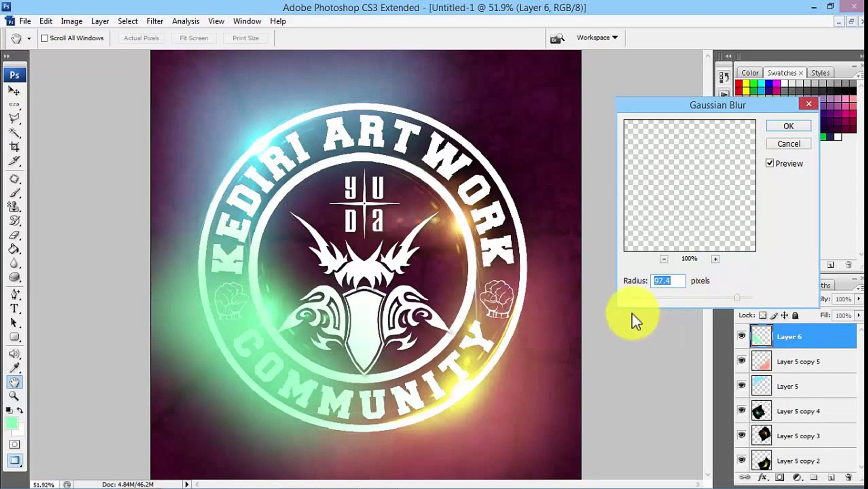Select the Clone Stamp tool

[x=14, y=207]
